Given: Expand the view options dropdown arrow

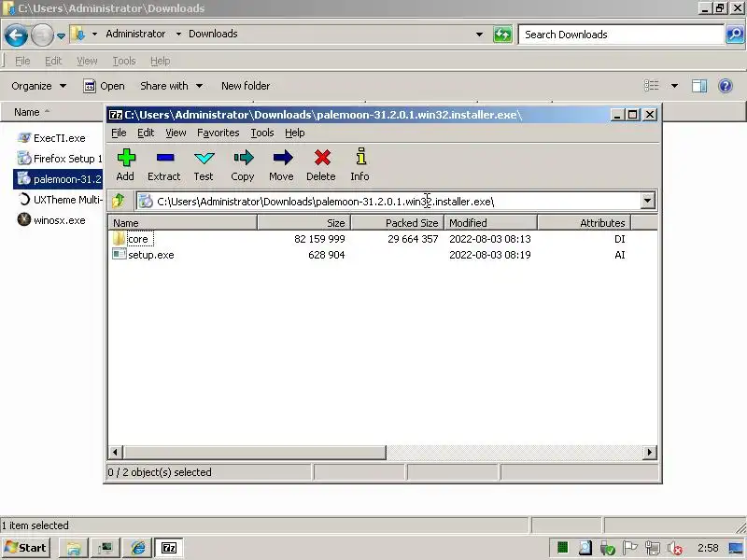Looking at the screenshot, I should pyautogui.click(x=674, y=86).
